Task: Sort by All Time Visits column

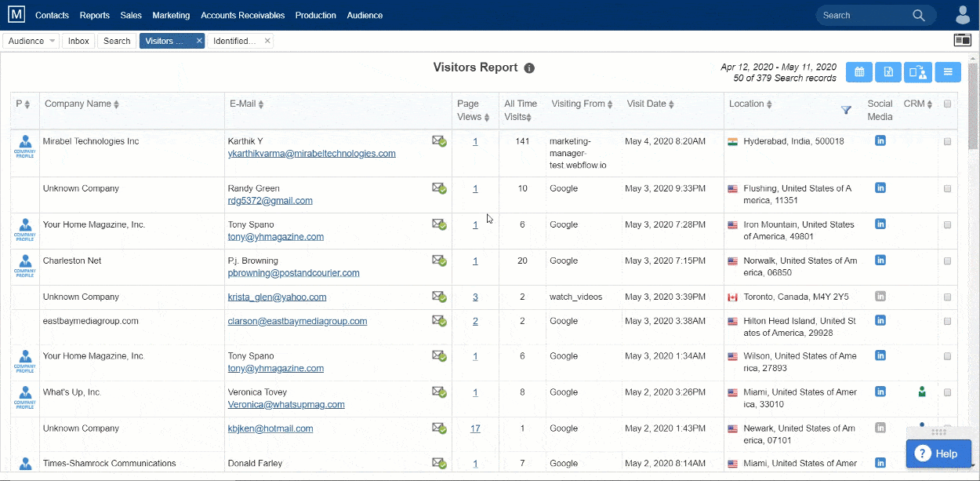Action: pos(529,118)
